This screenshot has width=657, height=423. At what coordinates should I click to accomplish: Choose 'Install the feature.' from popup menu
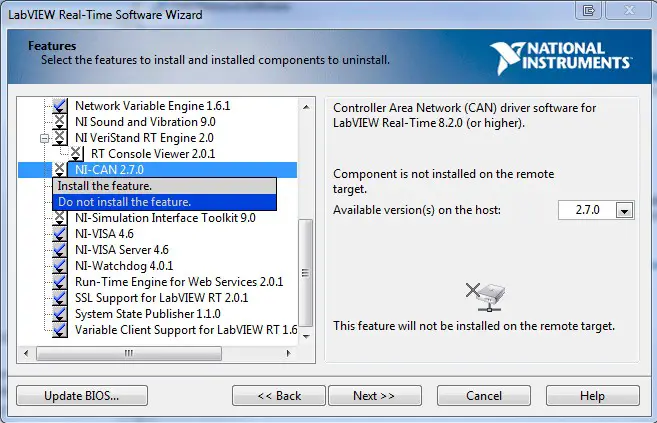click(x=164, y=186)
